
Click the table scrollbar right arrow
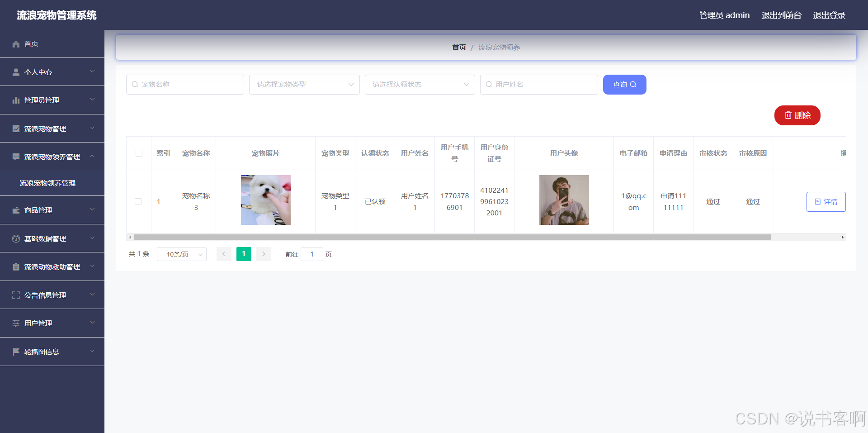[842, 237]
